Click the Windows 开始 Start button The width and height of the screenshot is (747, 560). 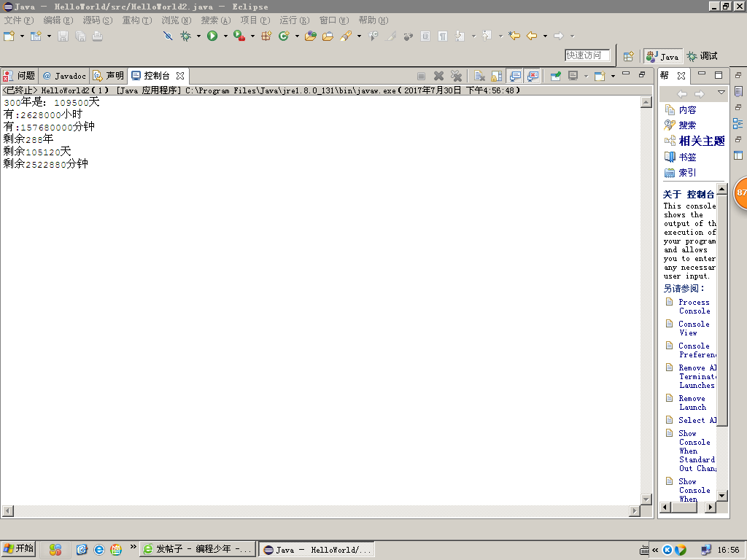point(19,549)
